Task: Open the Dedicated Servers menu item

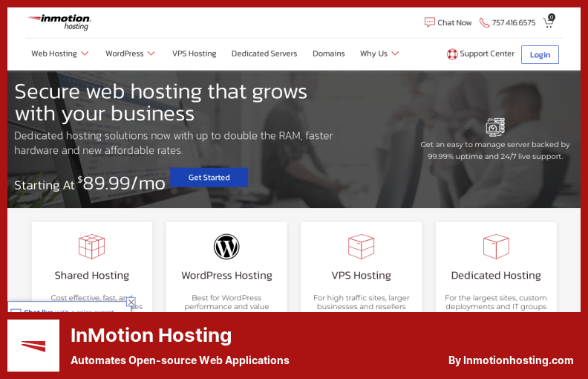Action: [x=264, y=54]
